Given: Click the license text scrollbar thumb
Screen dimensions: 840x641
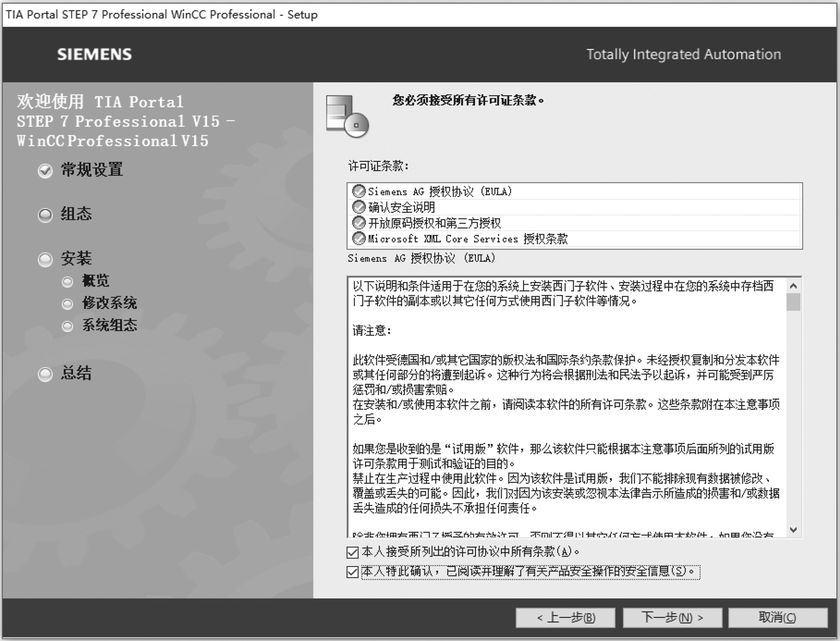Looking at the screenshot, I should pos(794,302).
